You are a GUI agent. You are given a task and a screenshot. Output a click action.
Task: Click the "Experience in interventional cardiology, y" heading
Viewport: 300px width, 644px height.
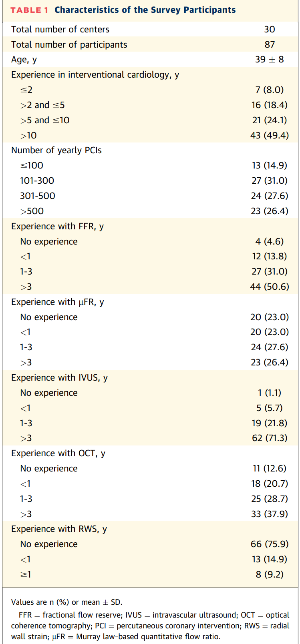point(95,75)
